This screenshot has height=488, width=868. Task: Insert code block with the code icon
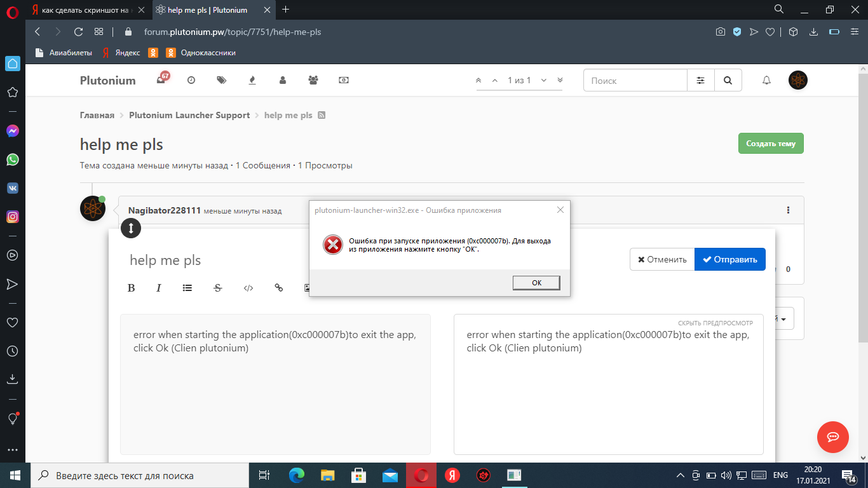(x=248, y=288)
